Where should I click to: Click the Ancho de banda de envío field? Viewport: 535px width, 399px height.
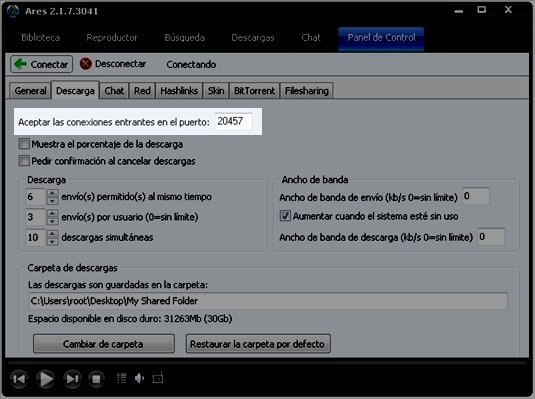(x=476, y=196)
